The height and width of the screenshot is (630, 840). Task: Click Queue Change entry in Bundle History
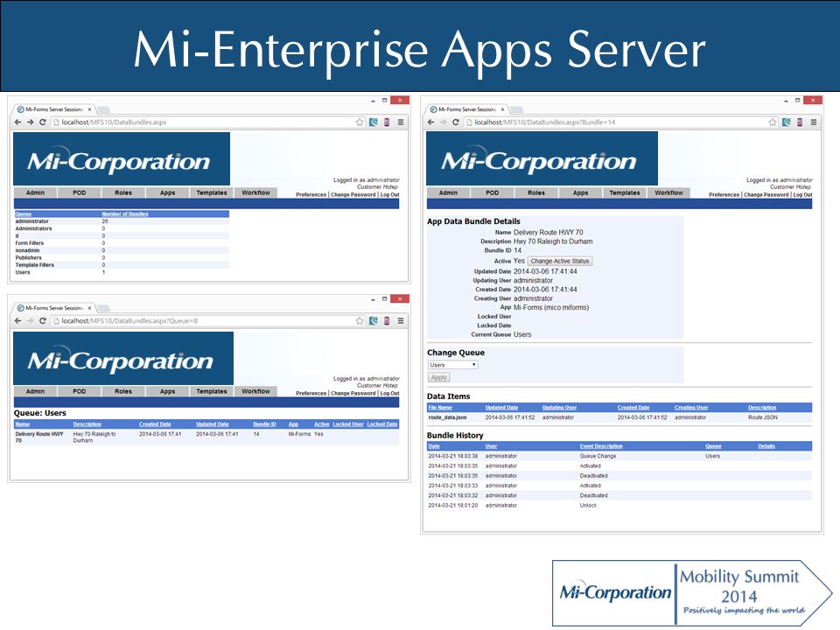point(598,457)
